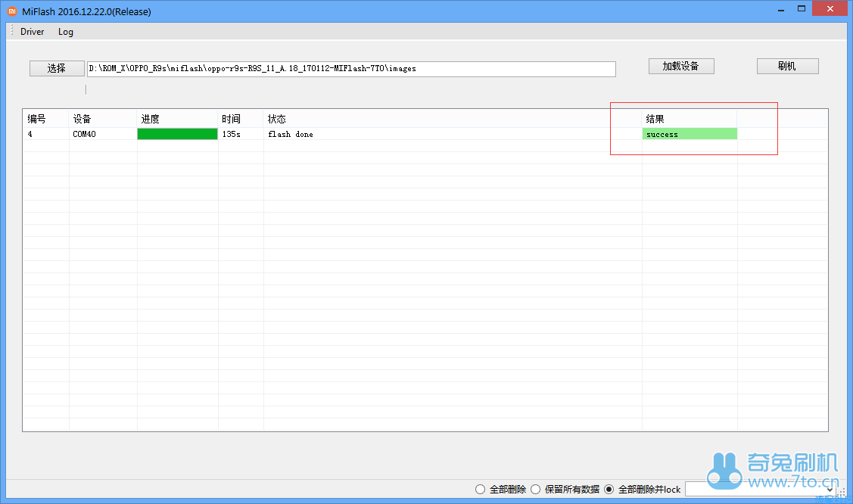
Task: Click the 进度 column header
Action: [177, 119]
